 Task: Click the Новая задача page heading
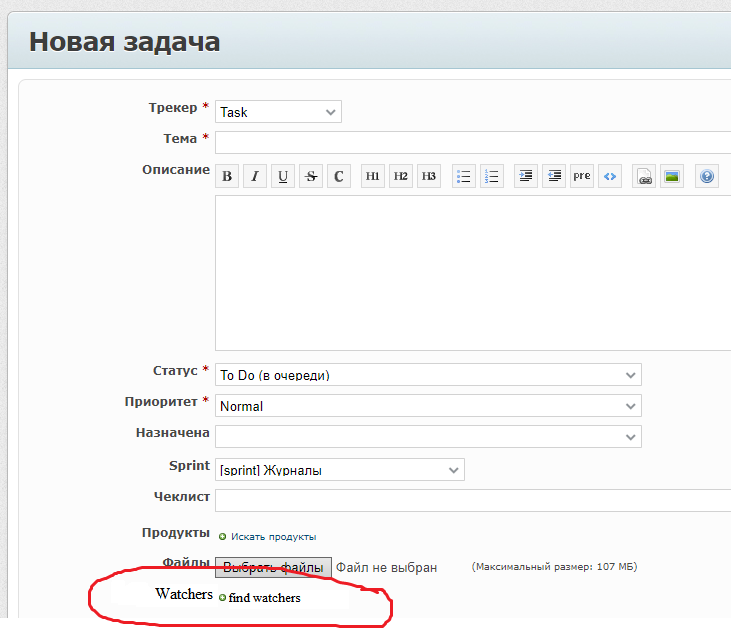[124, 42]
